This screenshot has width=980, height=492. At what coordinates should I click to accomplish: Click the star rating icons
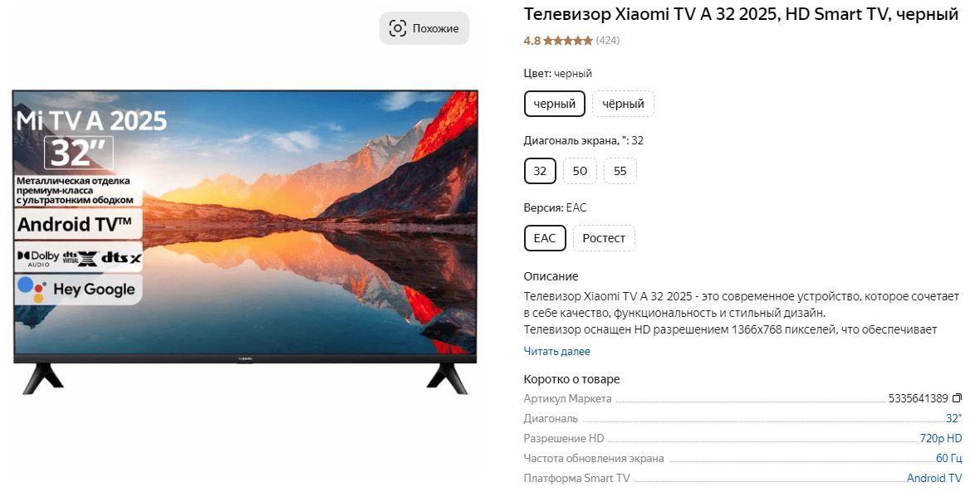coord(567,41)
